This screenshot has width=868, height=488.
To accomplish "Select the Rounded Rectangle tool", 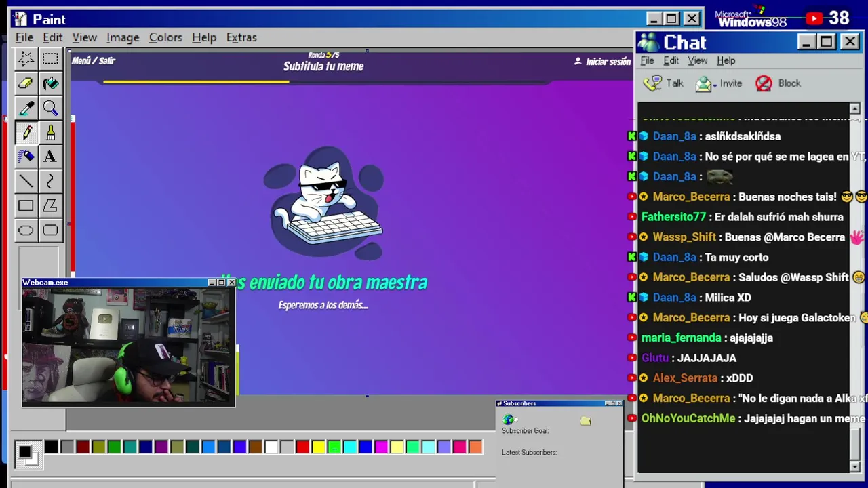I will (x=50, y=230).
